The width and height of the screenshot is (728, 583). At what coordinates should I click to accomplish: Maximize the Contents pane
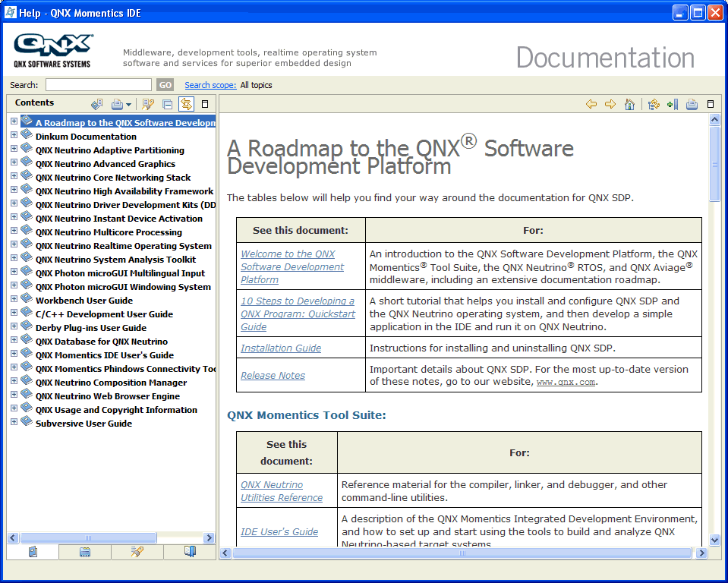[205, 105]
